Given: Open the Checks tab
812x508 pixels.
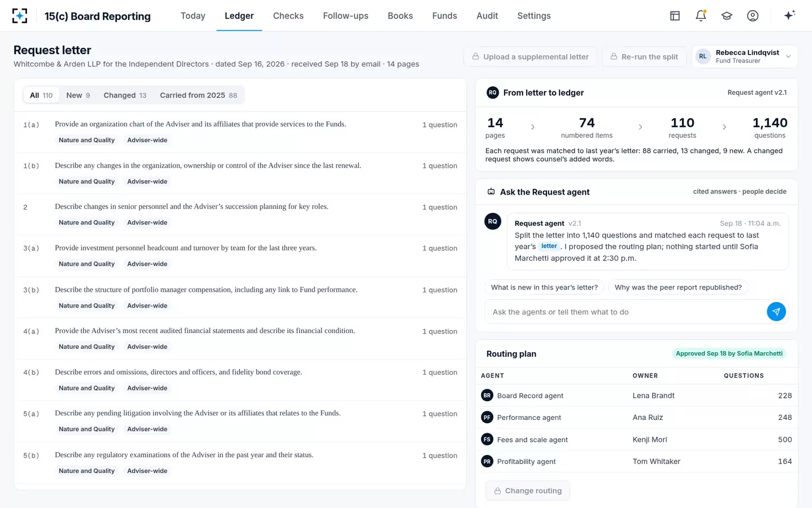Looking at the screenshot, I should pyautogui.click(x=288, y=16).
